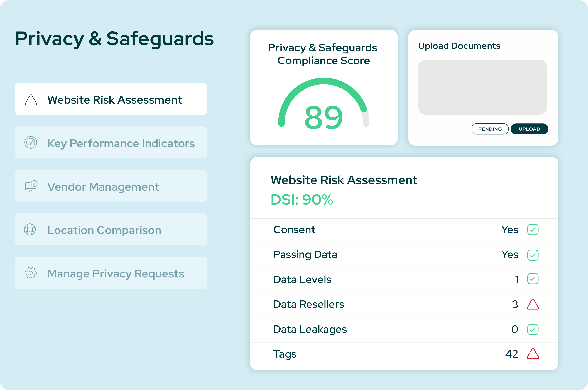588x390 pixels.
Task: Toggle the green checkmark in Data Levels row
Action: coord(533,279)
